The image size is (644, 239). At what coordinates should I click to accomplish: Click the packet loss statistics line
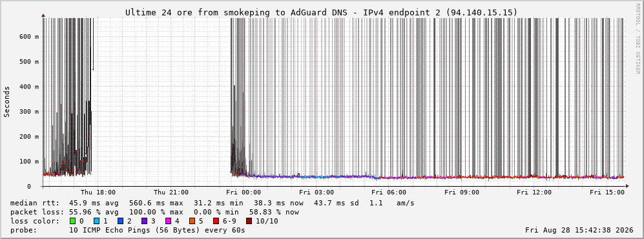tap(154, 213)
